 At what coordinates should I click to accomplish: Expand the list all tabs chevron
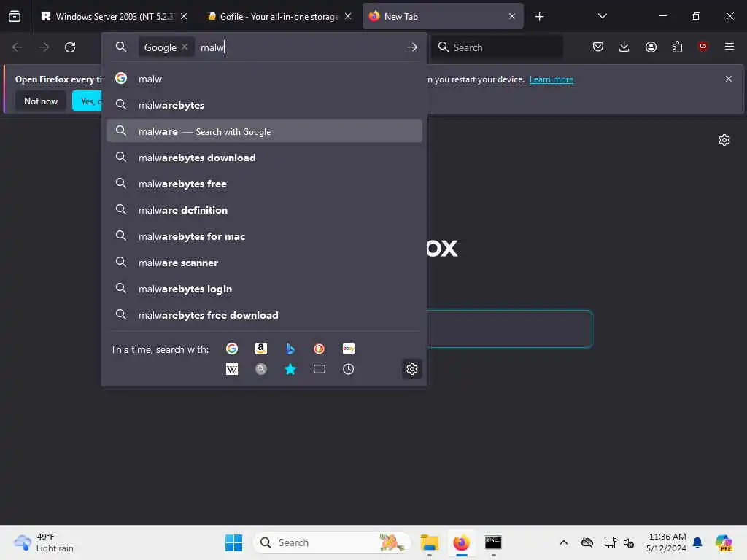pos(602,16)
